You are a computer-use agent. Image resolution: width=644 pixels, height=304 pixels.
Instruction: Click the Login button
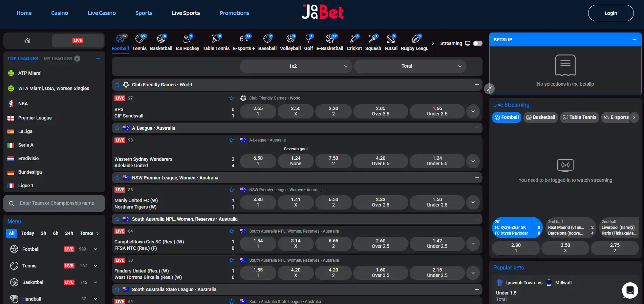[611, 13]
